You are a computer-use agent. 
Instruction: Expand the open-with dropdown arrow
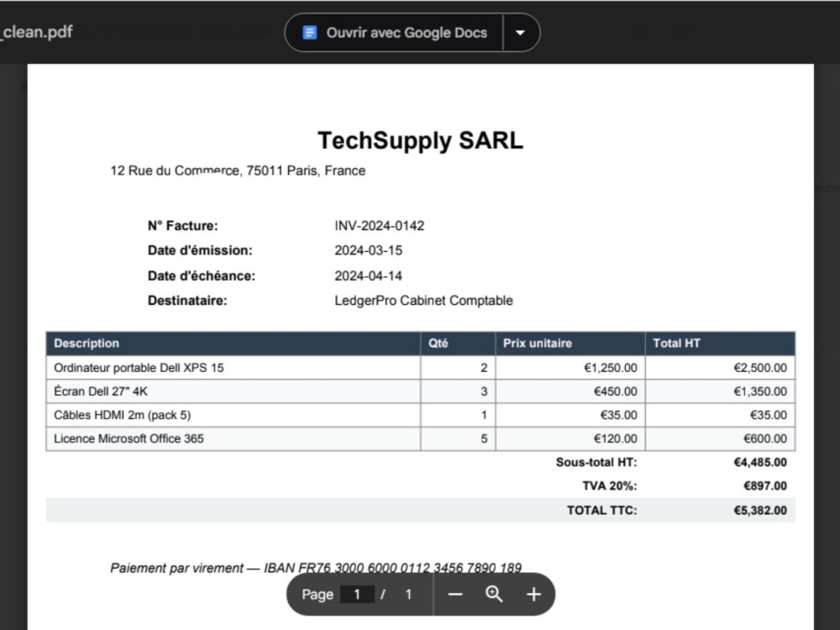520,33
